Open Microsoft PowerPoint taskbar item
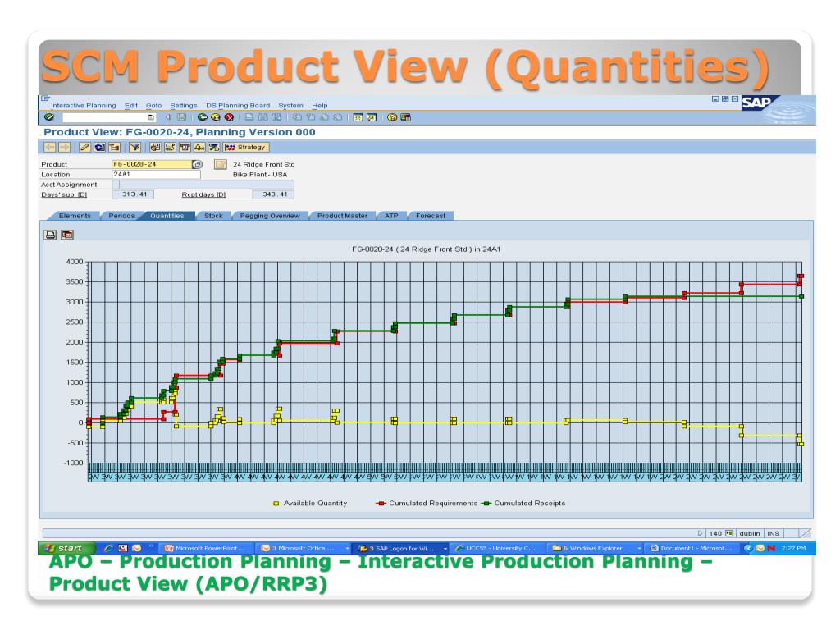The image size is (840, 630). coord(206,548)
